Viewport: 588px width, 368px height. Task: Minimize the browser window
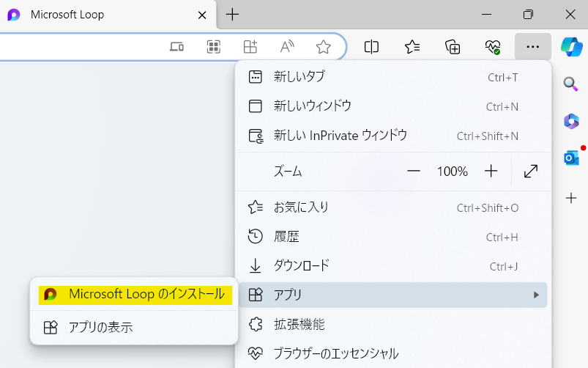click(486, 15)
